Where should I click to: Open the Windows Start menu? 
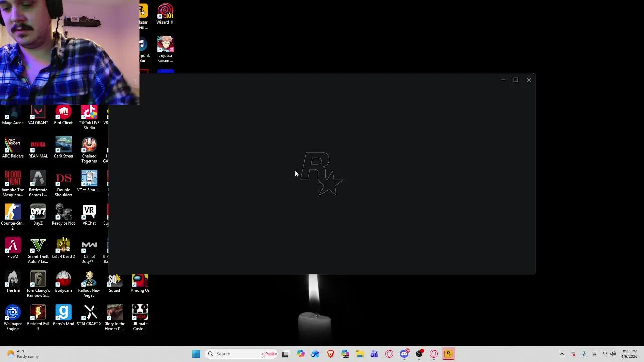tap(196, 354)
